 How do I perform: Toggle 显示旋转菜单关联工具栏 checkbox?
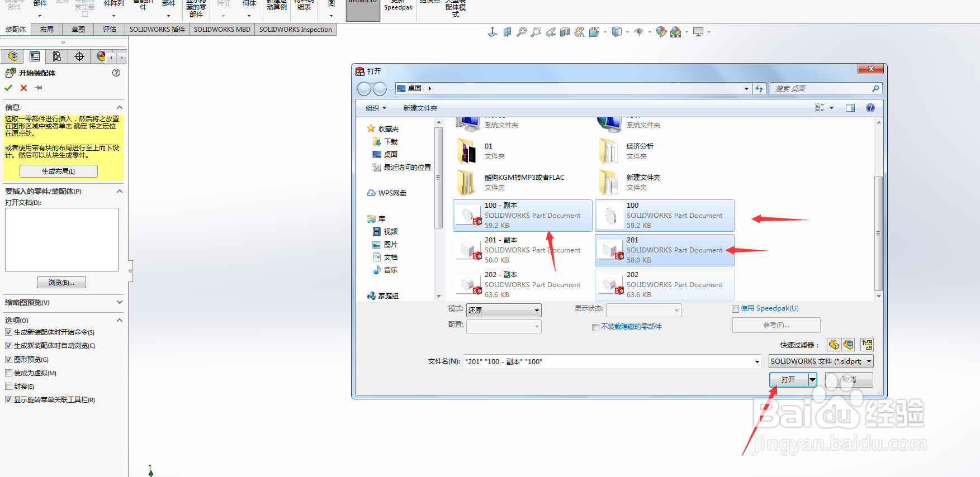point(8,400)
